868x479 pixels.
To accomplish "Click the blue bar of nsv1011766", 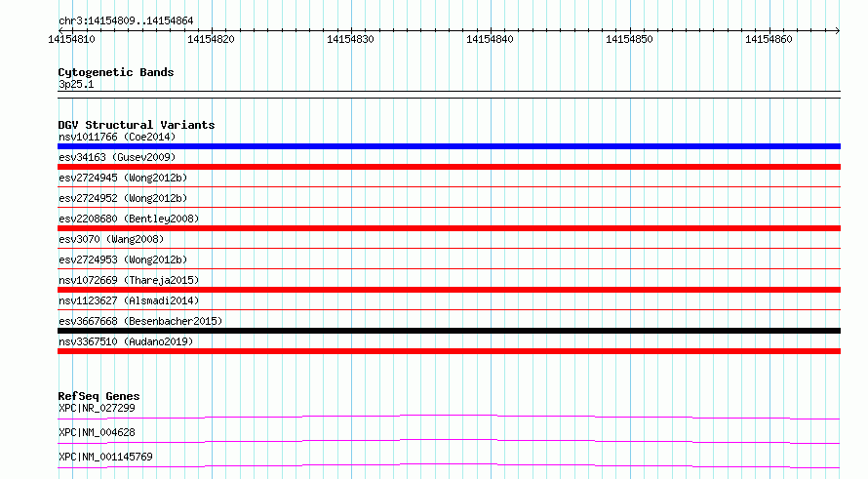I will [449, 146].
